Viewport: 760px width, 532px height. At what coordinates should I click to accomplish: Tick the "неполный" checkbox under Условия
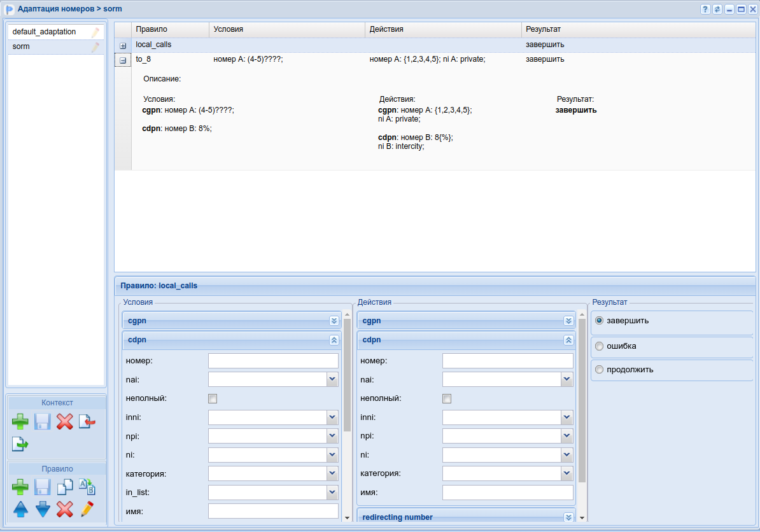point(213,398)
